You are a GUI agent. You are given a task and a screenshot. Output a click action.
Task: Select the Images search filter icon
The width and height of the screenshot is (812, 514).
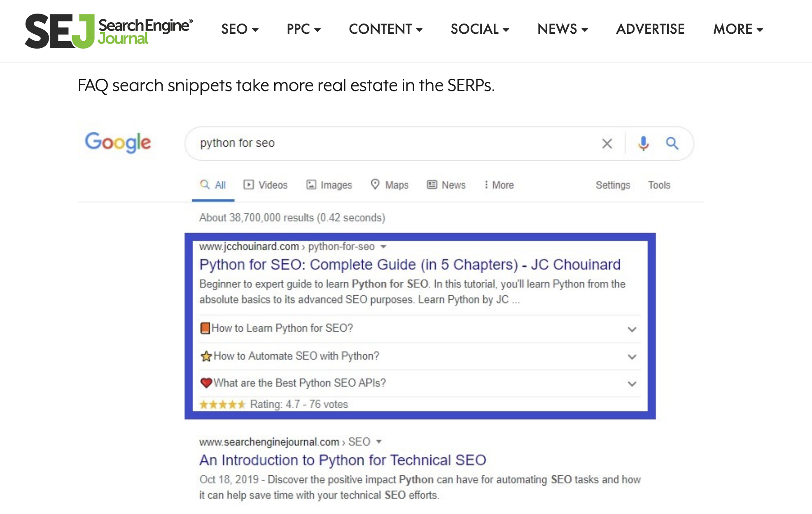[312, 185]
